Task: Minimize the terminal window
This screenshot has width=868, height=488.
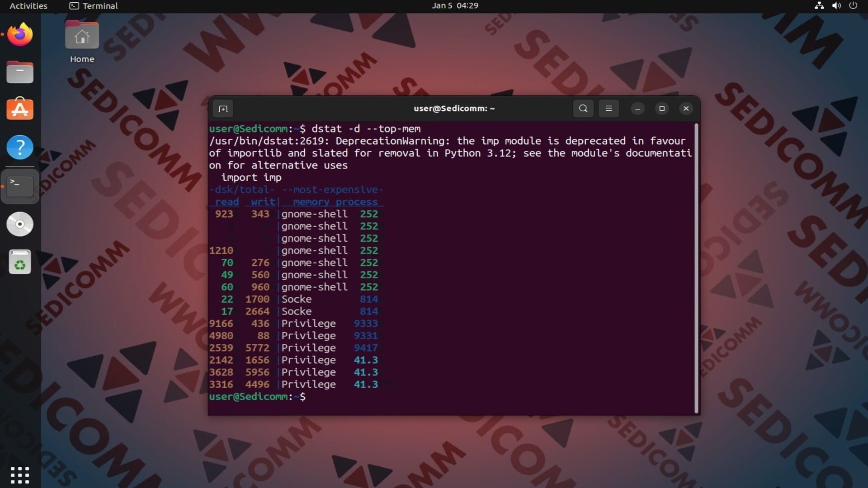Action: pyautogui.click(x=637, y=108)
